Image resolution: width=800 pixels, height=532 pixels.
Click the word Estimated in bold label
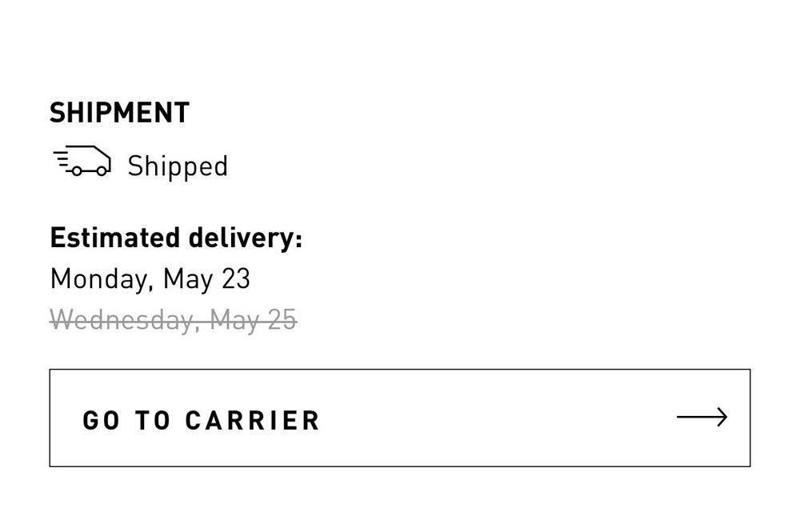coord(114,238)
